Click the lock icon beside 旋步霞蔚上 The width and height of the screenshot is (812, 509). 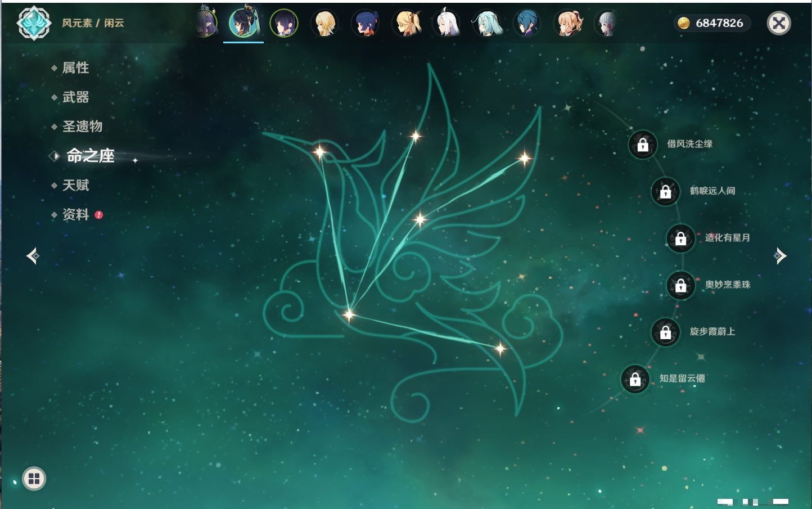click(665, 332)
